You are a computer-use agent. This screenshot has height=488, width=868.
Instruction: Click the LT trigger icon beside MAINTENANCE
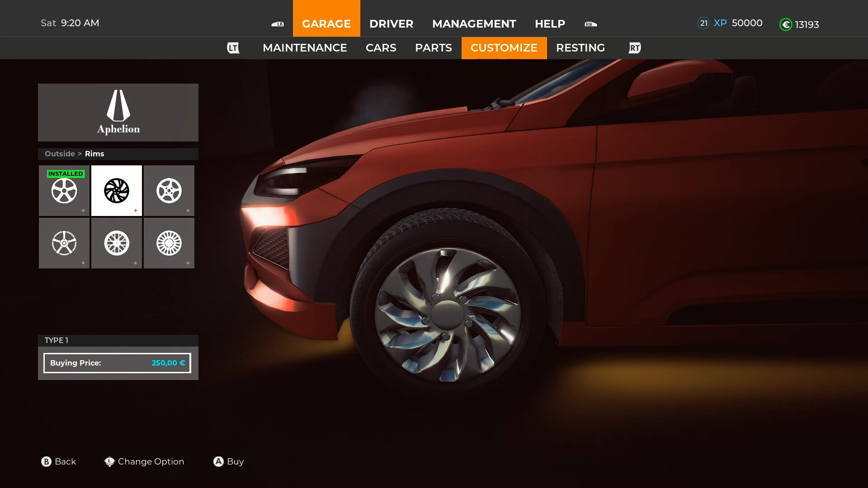click(x=233, y=48)
